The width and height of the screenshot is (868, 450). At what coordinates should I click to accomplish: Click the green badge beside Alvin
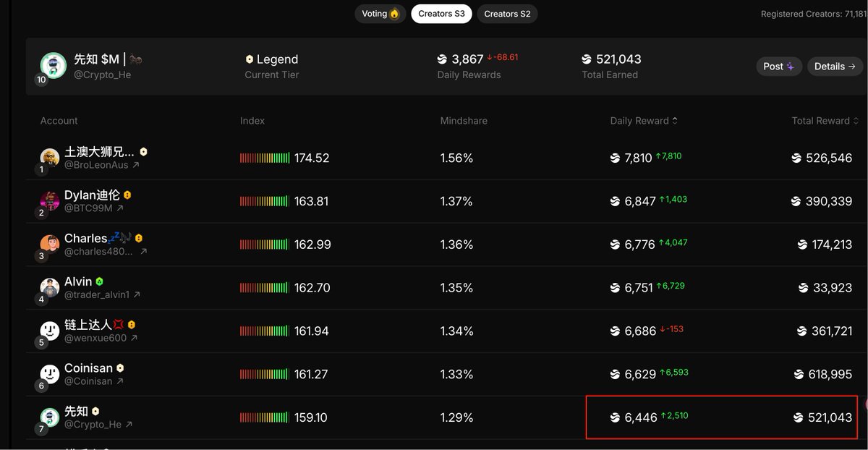99,281
